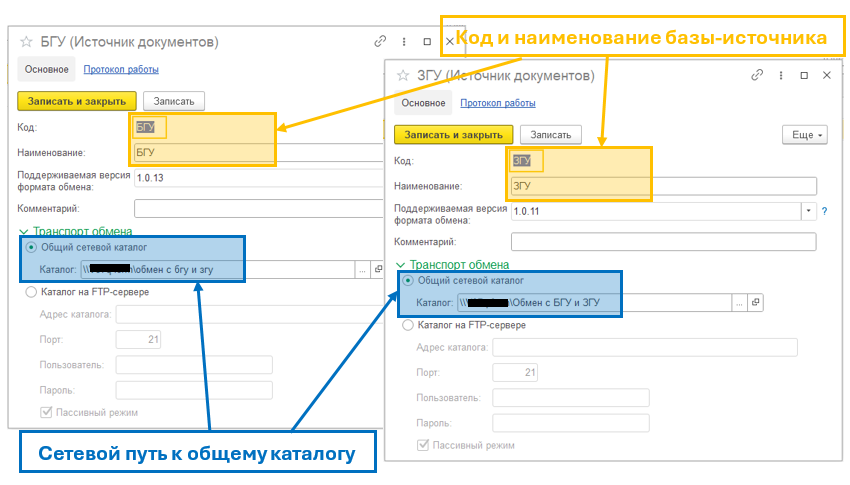This screenshot has height=485, width=850.
Task: Focus Комментарий field in БГУ window
Action: click(x=259, y=209)
